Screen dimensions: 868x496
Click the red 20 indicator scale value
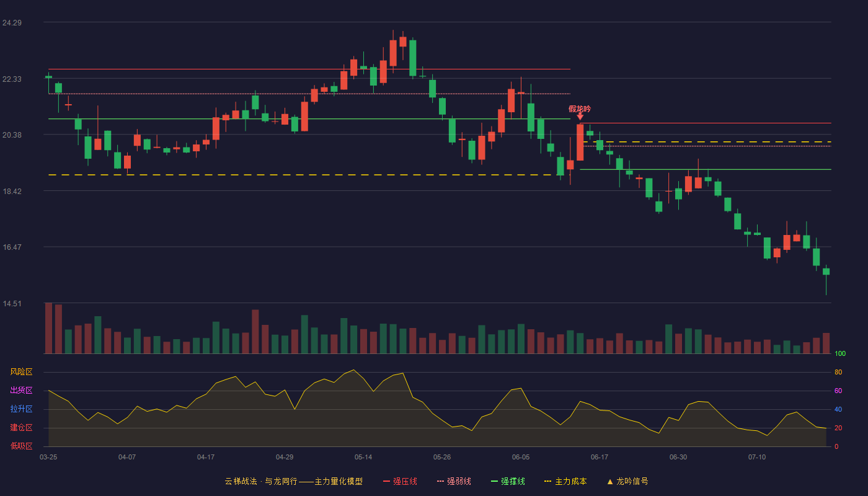[x=838, y=428]
